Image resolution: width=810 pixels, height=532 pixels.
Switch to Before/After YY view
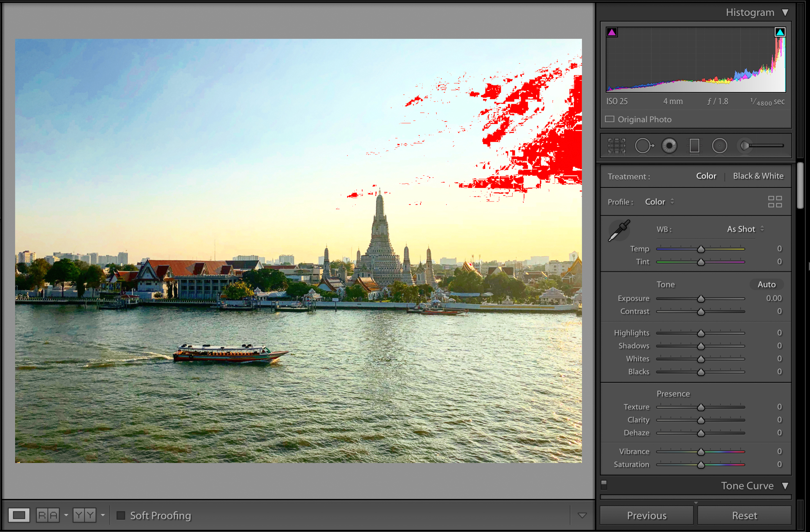pos(84,515)
